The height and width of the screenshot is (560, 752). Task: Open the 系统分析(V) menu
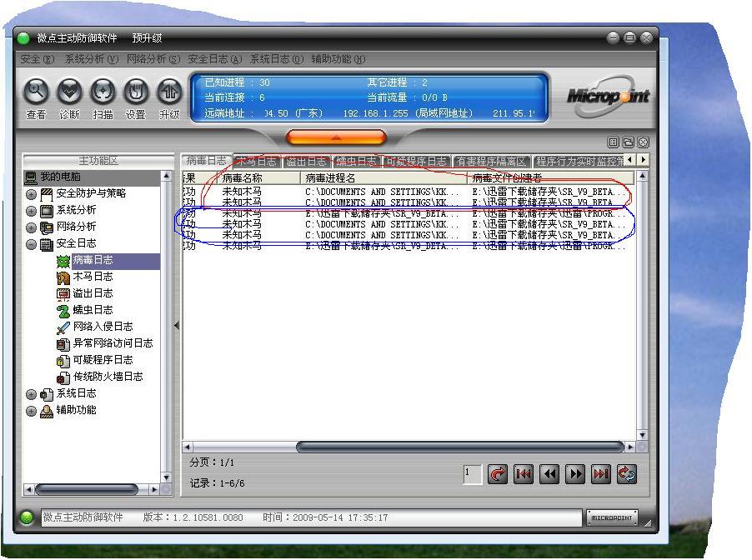click(91, 59)
